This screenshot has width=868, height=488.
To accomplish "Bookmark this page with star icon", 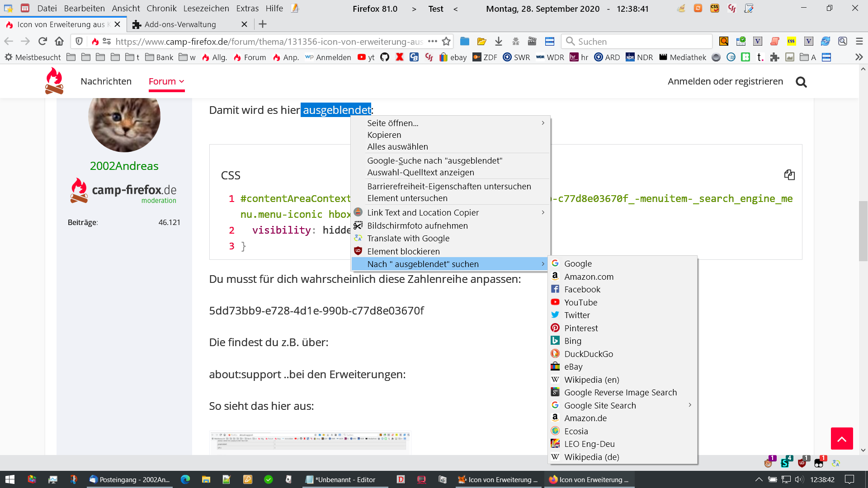I will (x=446, y=42).
